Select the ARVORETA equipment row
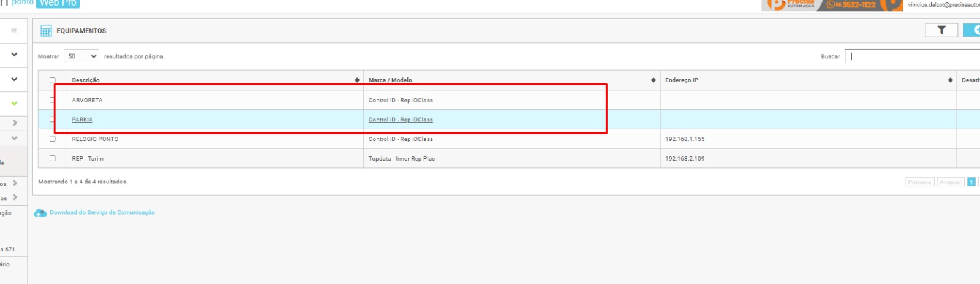Viewport: 980px width, 284px height. coord(87,100)
